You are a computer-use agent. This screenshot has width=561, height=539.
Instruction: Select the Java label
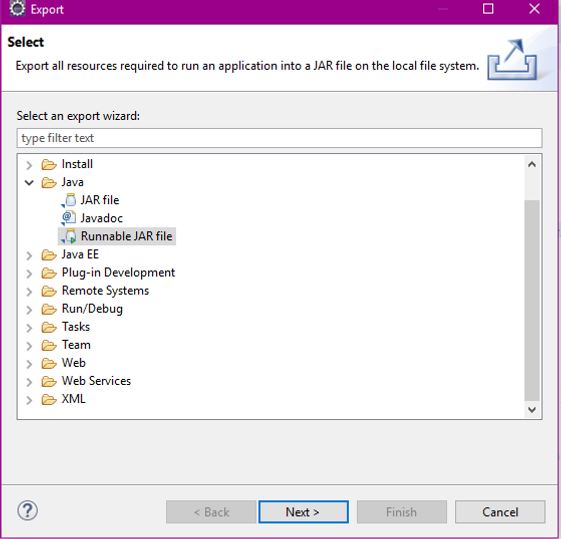coord(73,182)
